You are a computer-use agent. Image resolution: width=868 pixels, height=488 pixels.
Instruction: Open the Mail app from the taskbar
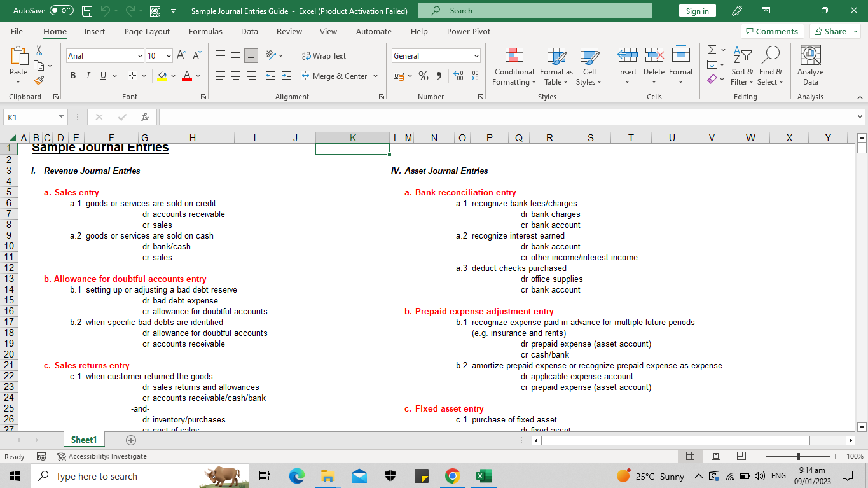359,476
